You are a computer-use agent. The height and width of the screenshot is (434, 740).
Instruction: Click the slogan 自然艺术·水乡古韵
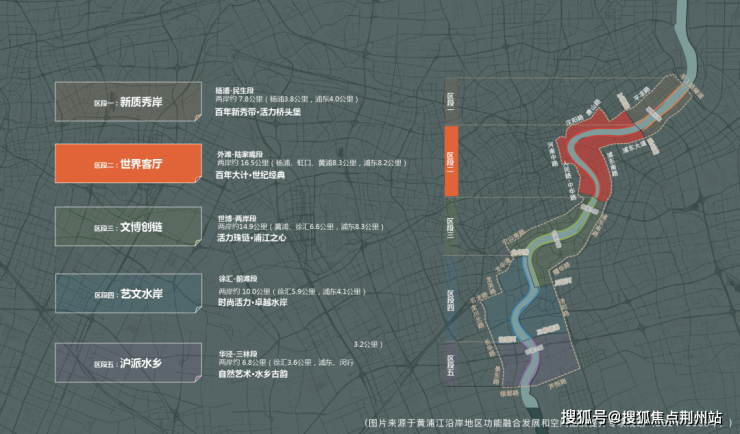click(x=252, y=374)
